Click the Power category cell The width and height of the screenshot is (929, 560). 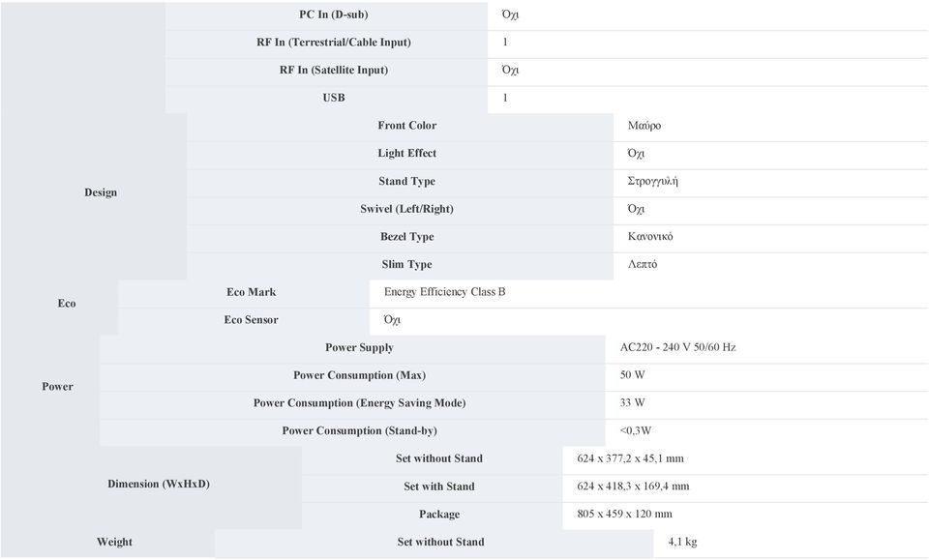(57, 387)
